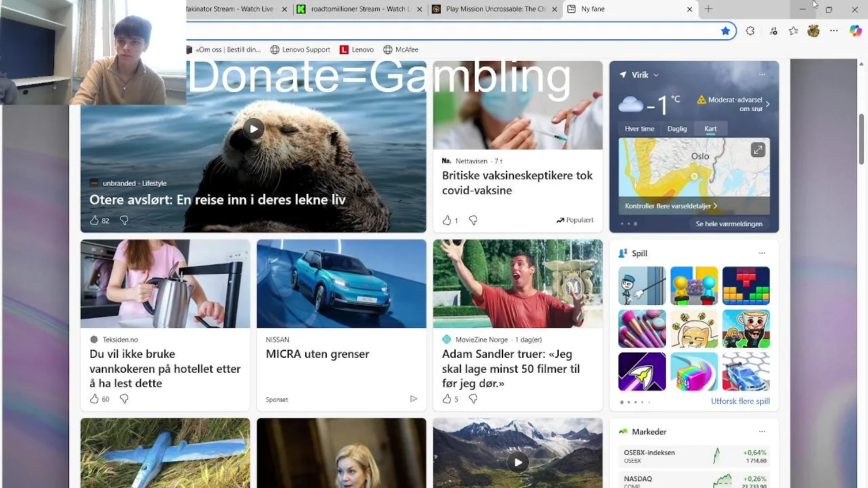Click the blue favorite star in address bar
868x488 pixels.
tap(726, 30)
